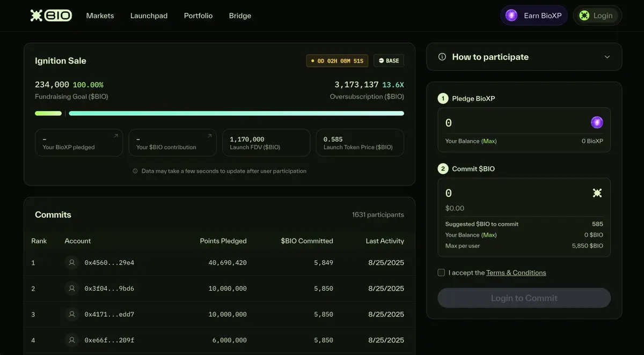The width and height of the screenshot is (644, 355).
Task: Open the Launchpad page
Action: (149, 16)
